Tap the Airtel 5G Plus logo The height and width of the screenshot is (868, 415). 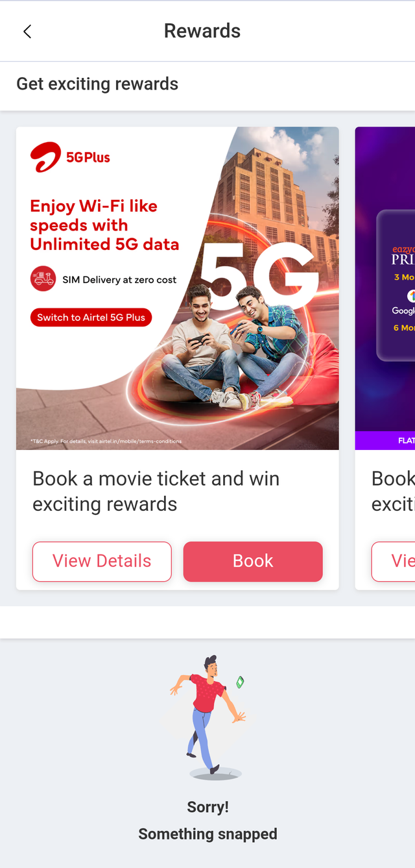(x=70, y=157)
